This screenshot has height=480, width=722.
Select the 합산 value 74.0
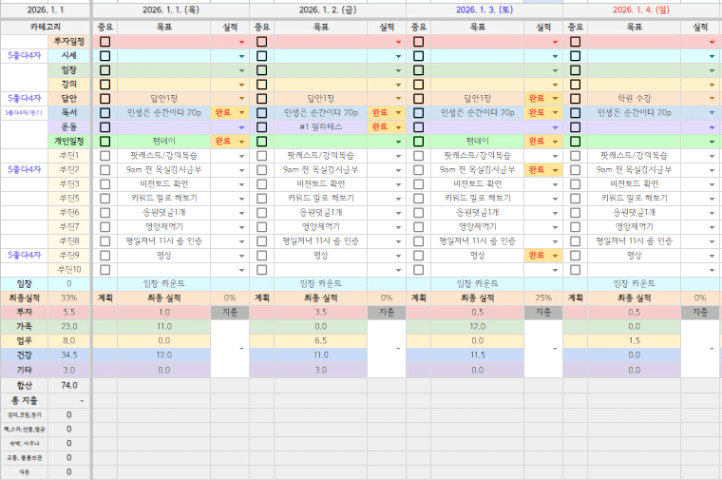pyautogui.click(x=69, y=385)
